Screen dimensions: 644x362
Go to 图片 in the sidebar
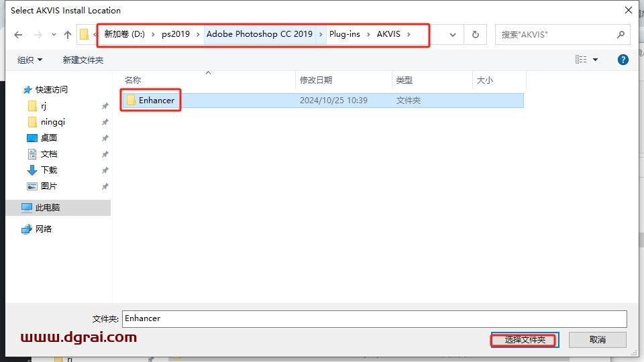[x=49, y=186]
